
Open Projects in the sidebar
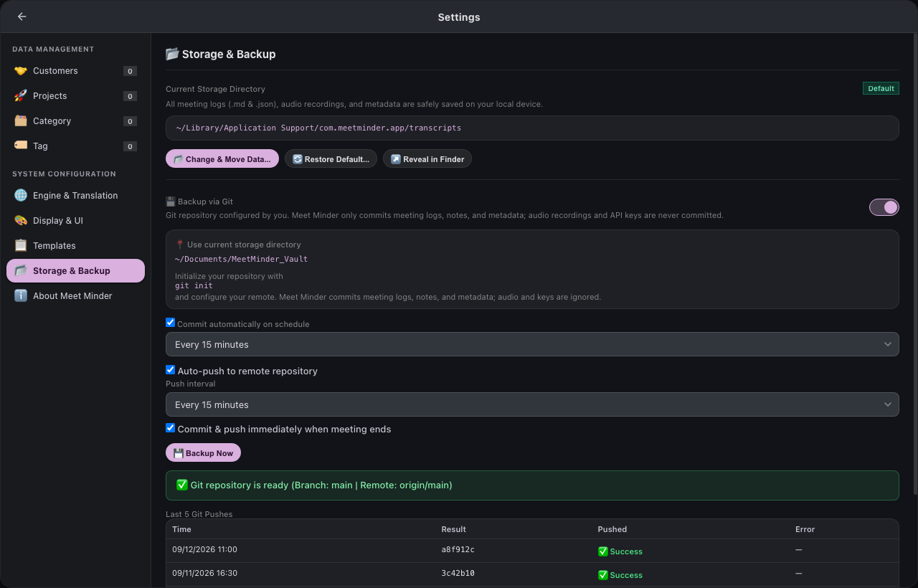[75, 96]
